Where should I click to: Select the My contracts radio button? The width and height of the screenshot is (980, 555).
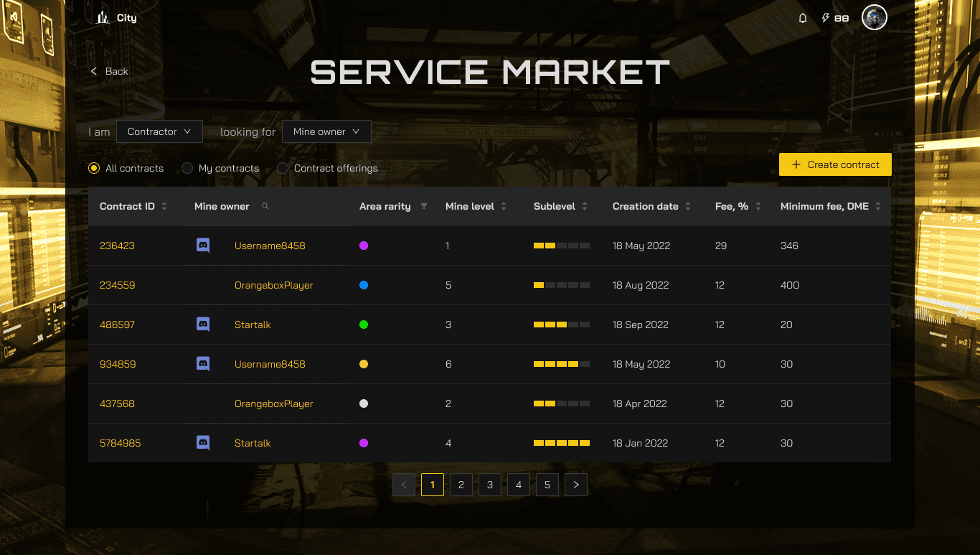[x=187, y=168]
